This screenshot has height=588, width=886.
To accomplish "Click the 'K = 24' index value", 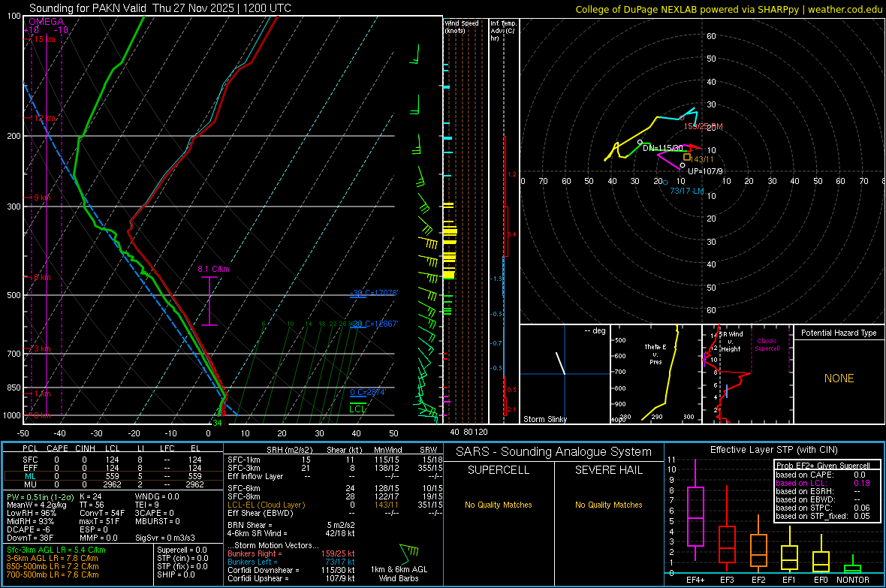I will click(90, 496).
